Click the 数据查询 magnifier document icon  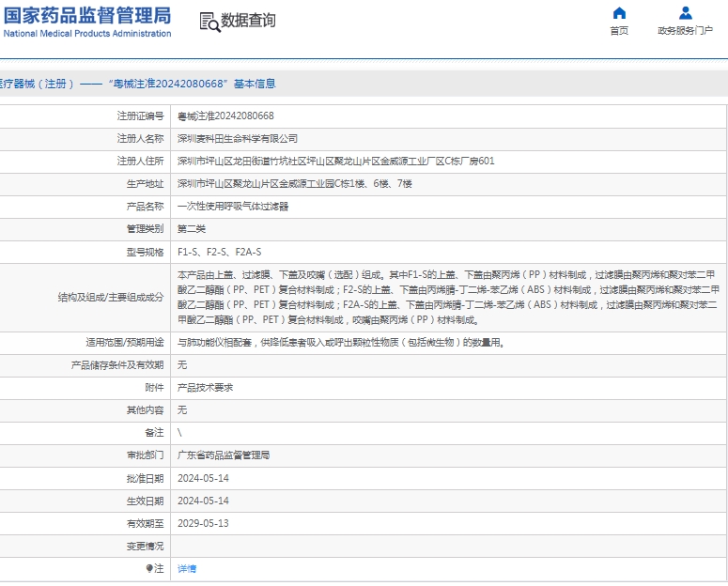(209, 22)
